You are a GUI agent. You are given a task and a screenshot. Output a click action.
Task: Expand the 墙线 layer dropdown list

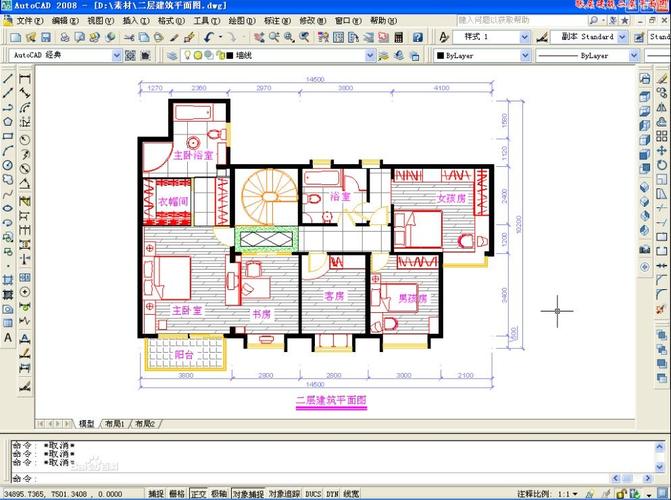(x=370, y=56)
